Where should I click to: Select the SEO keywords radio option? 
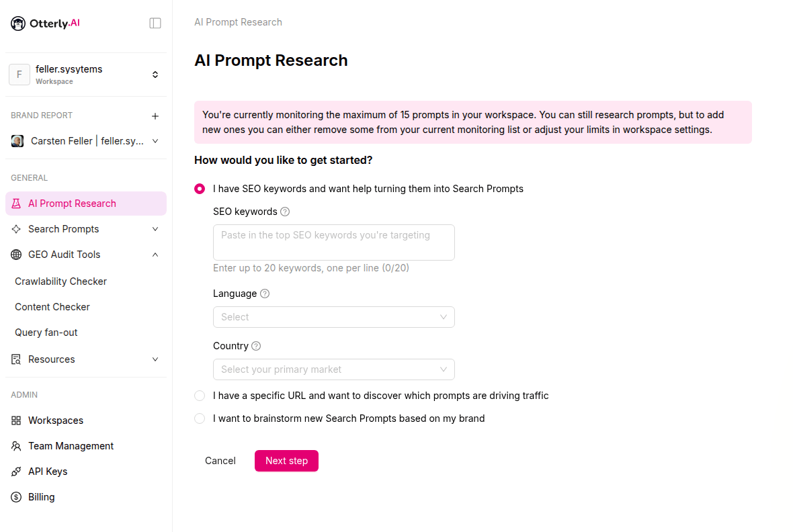[x=200, y=189]
